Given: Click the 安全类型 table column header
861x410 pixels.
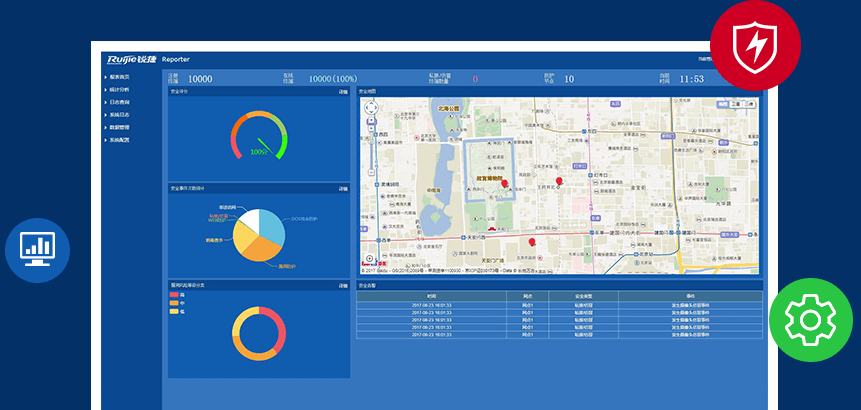Looking at the screenshot, I should pos(583,296).
